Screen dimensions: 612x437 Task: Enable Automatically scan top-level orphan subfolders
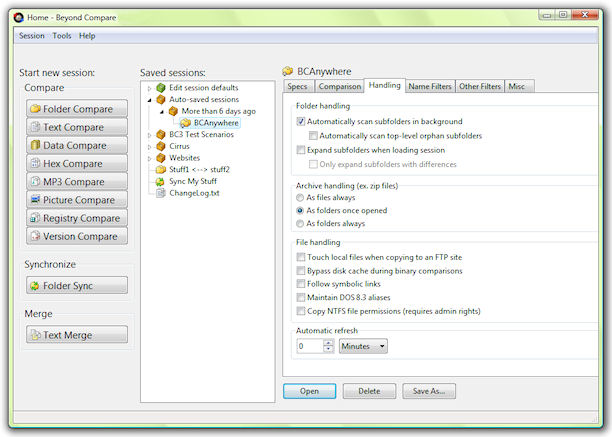point(313,136)
